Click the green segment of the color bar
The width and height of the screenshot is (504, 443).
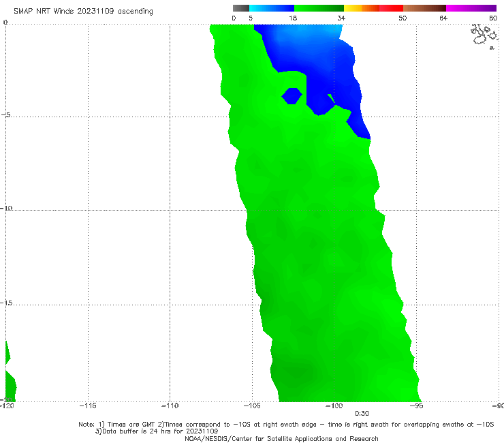pyautogui.click(x=319, y=8)
